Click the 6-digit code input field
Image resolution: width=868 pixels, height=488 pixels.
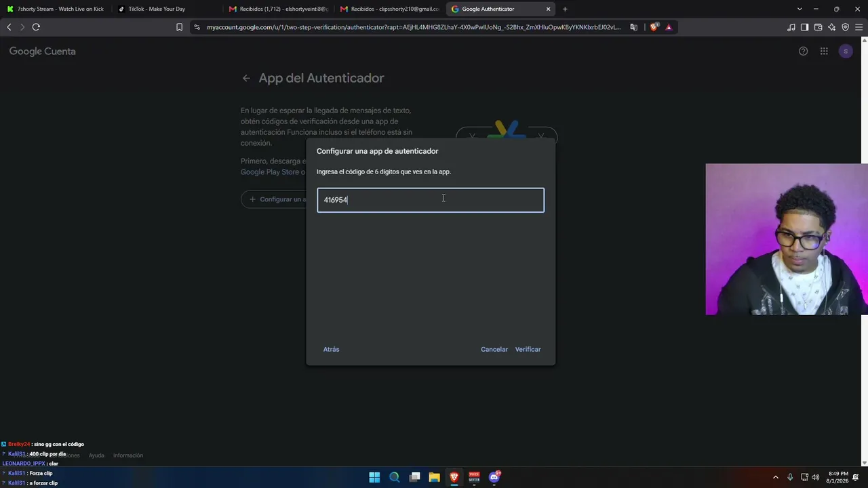click(x=431, y=200)
